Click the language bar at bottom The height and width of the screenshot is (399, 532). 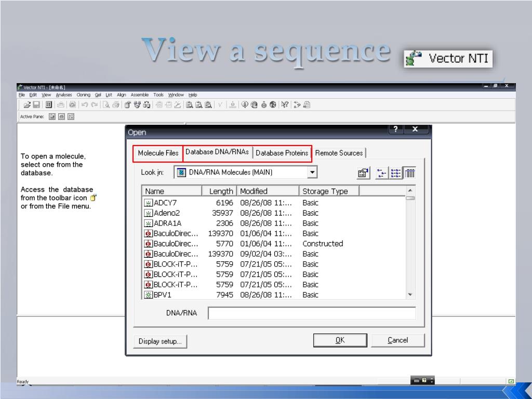coord(422,381)
